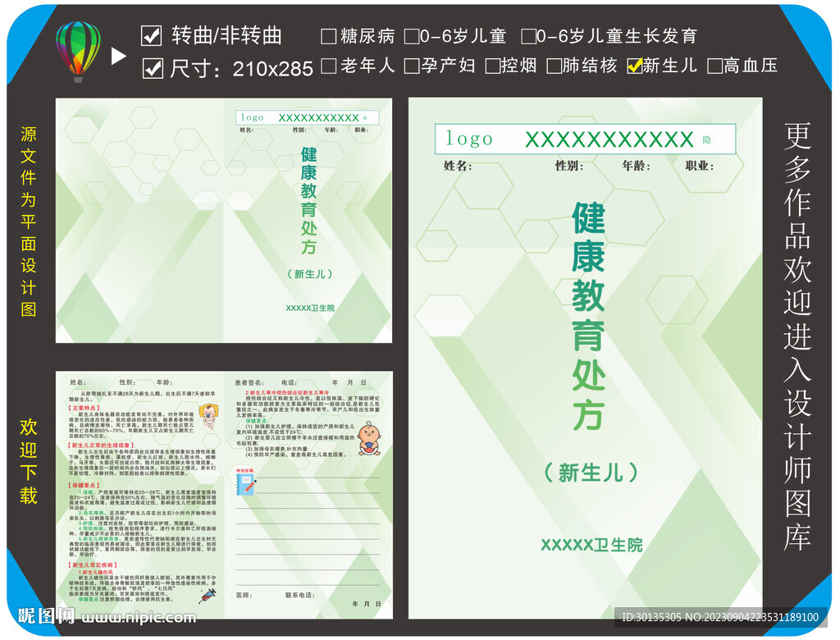Click 2.新生儿寒冷损伤综合征 red heading
The image size is (840, 640).
tap(287, 393)
